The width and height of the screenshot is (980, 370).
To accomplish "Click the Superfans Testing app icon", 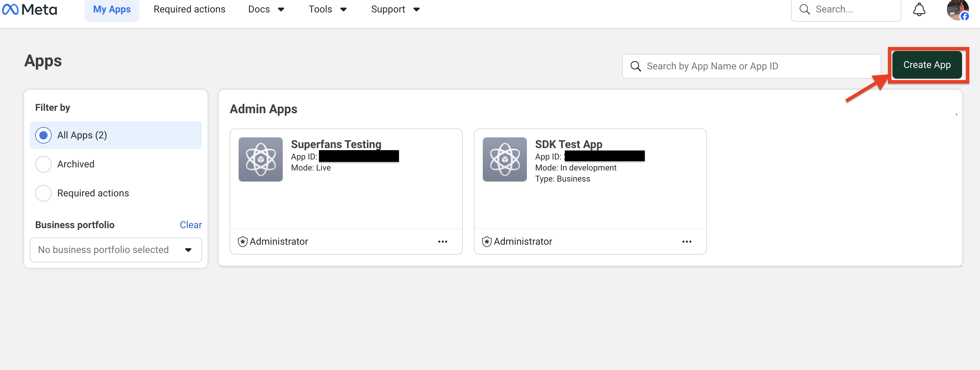I will coord(261,159).
